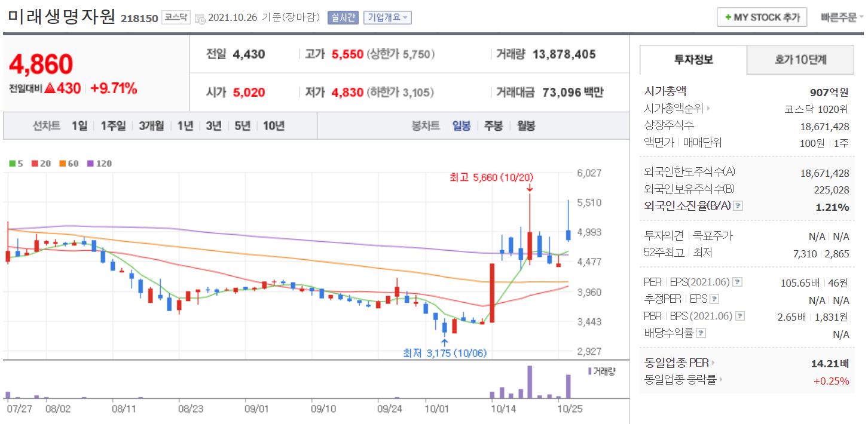Click the purple 거래량 legend marker
Viewport: 868px width, 424px height.
point(590,371)
